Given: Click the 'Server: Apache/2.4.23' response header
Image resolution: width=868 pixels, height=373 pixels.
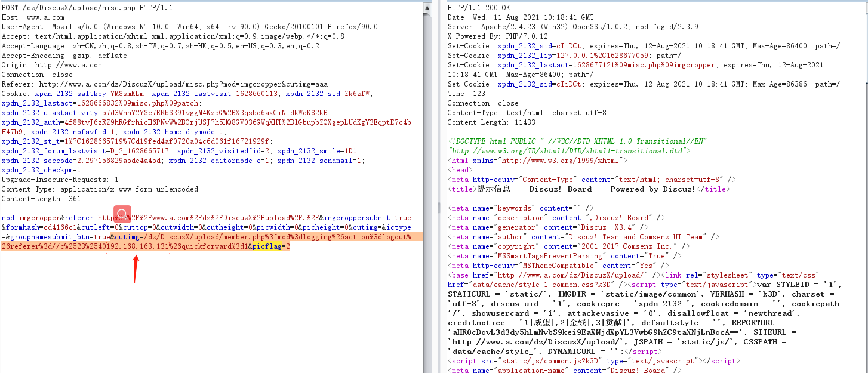Looking at the screenshot, I should 572,27.
